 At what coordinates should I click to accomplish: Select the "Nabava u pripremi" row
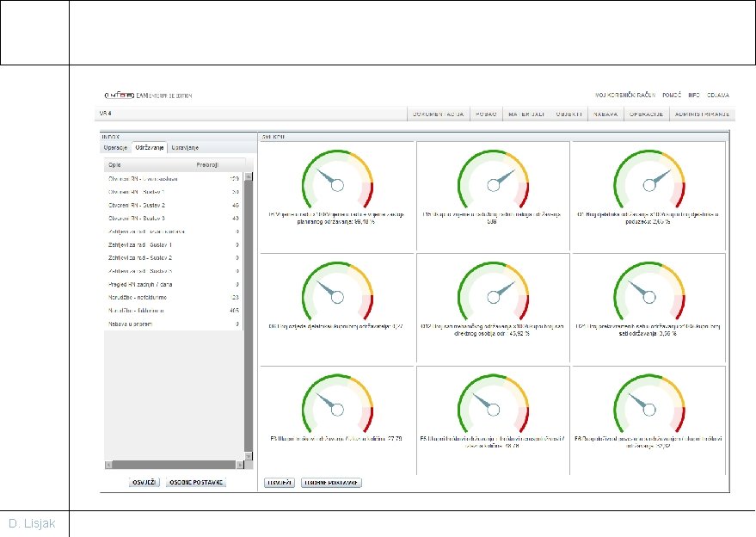(173, 324)
